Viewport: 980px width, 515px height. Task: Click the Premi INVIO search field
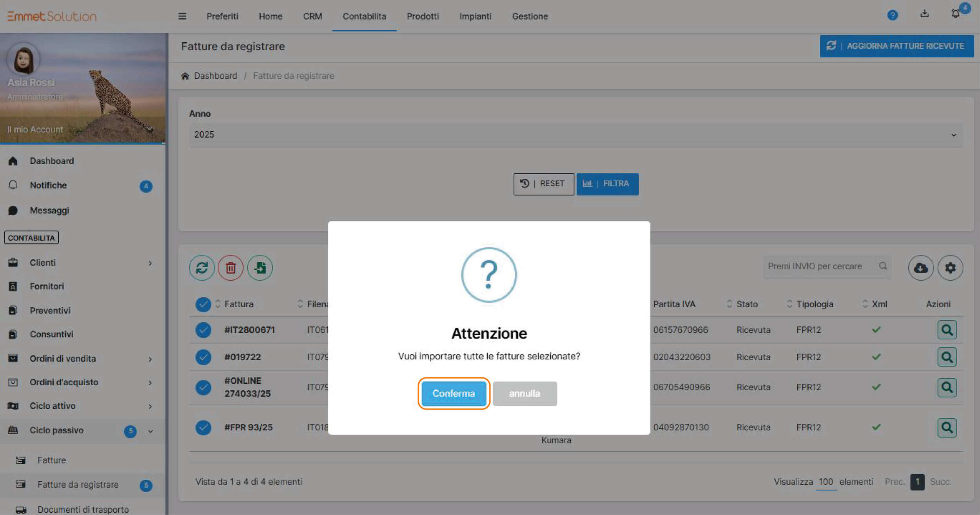[x=819, y=267]
